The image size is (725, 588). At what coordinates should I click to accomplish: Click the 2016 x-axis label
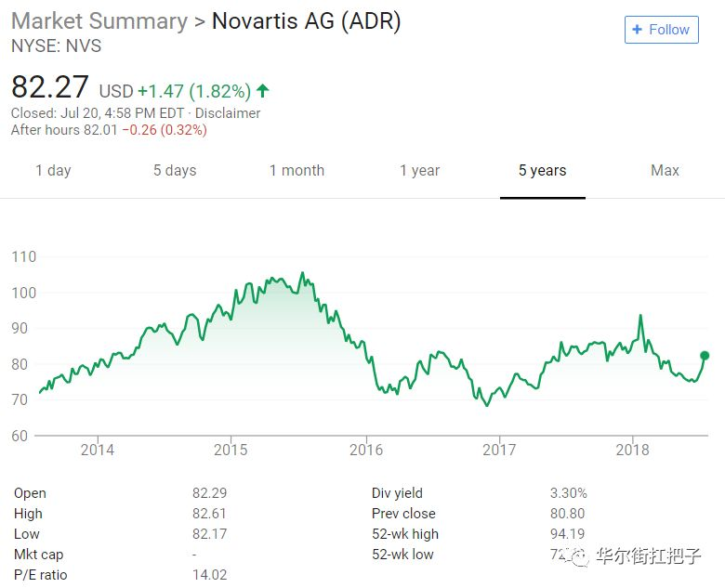(x=366, y=450)
